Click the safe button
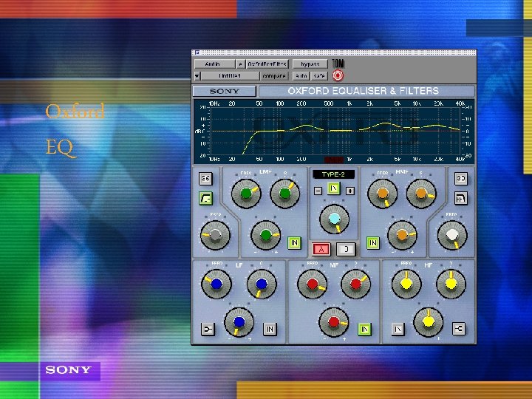Image resolution: width=532 pixels, height=399 pixels. tap(319, 76)
